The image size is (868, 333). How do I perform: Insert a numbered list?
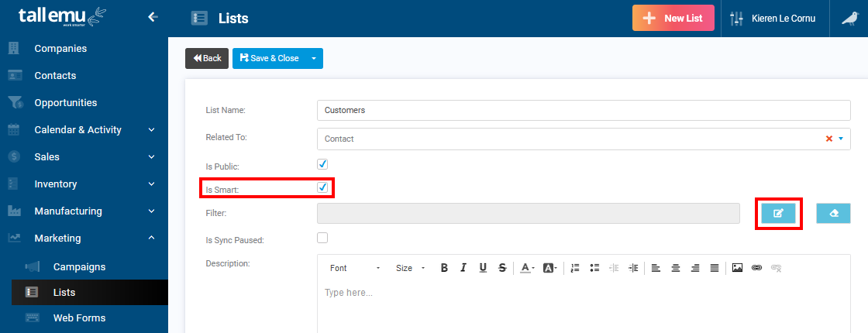pos(575,268)
